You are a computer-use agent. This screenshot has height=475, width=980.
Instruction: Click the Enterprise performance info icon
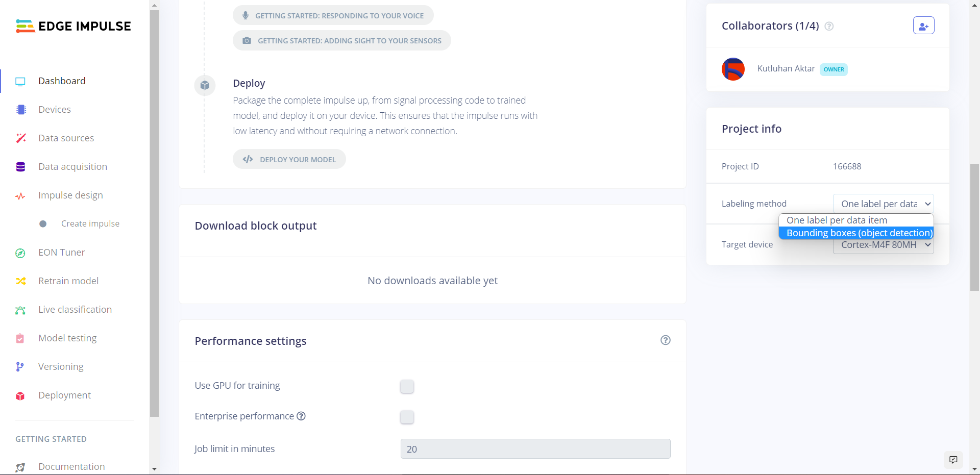point(301,416)
